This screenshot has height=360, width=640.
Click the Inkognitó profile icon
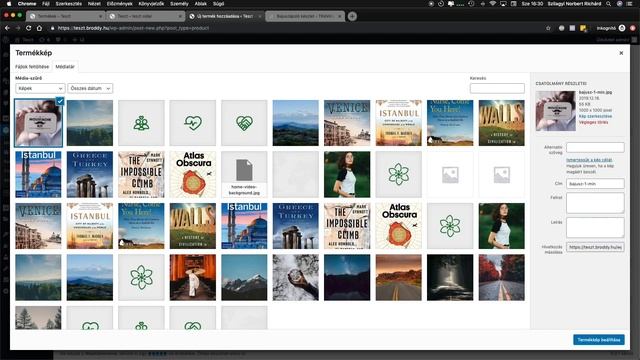tap(622, 28)
